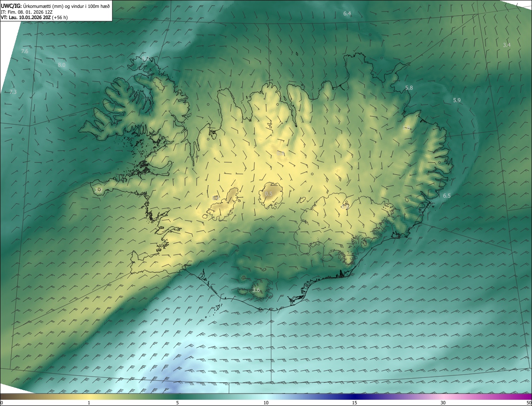This screenshot has height=406, width=532.
Task: Click the 0.5 value on the central glacier
Action: 268,194
